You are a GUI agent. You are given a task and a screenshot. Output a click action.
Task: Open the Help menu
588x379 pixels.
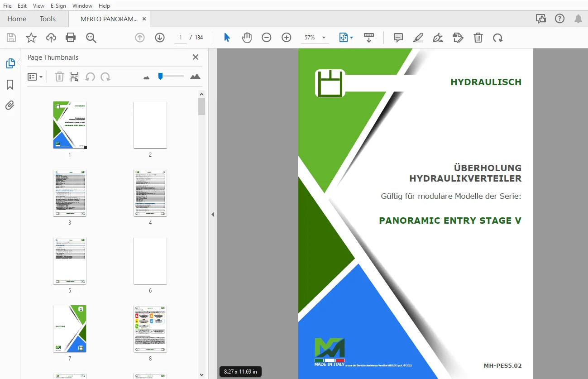tap(104, 5)
